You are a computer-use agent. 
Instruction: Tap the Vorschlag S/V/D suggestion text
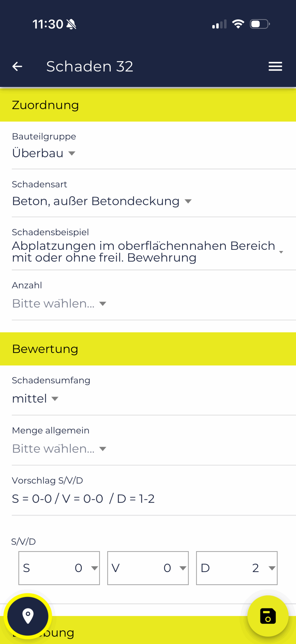[x=83, y=499]
